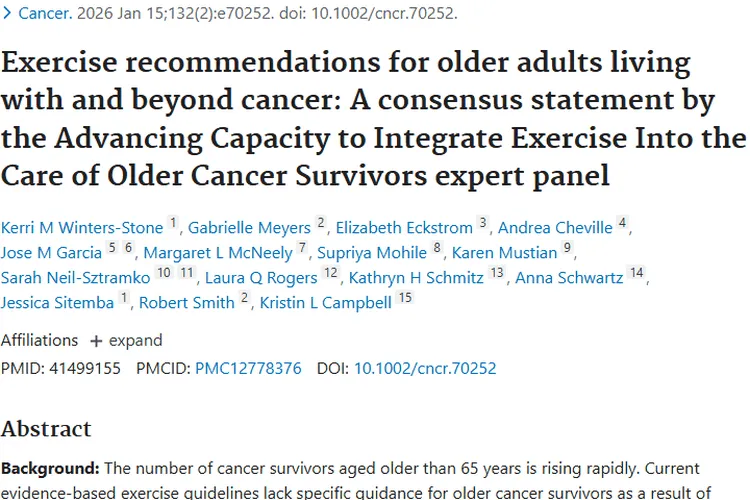Open author Andrea Cheville

pos(555,228)
